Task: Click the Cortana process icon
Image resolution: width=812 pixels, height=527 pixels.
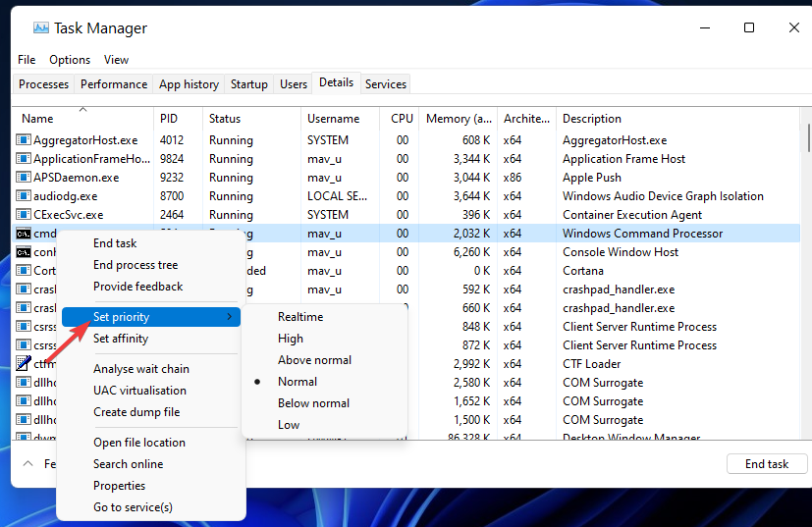Action: point(24,270)
